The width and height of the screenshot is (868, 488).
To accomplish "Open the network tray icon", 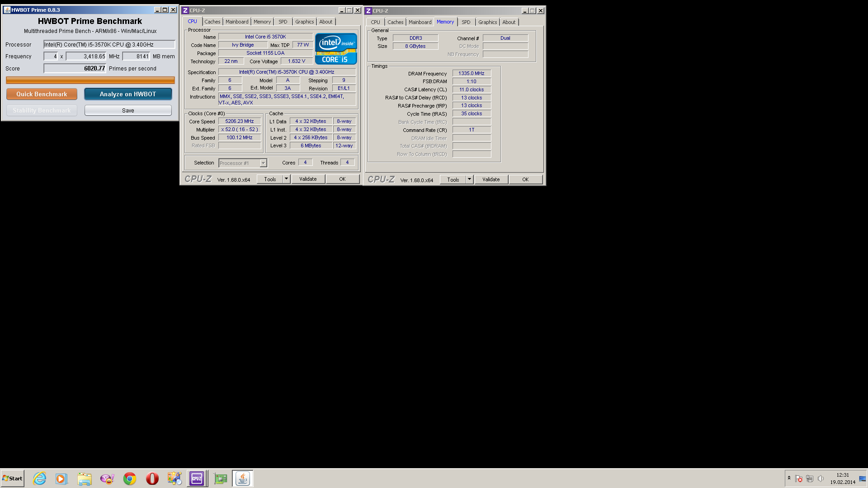I will [810, 479].
